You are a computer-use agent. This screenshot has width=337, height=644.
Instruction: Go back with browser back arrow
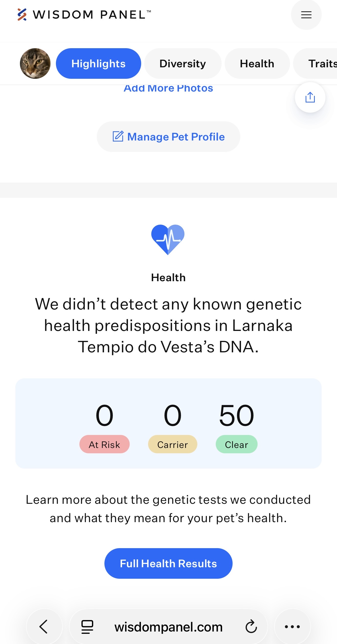click(x=44, y=626)
